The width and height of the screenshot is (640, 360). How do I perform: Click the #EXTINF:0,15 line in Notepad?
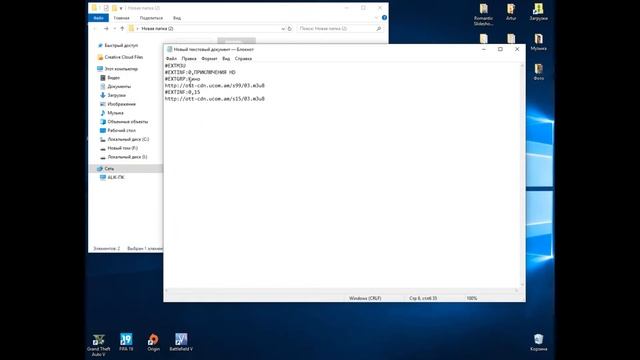(182, 92)
